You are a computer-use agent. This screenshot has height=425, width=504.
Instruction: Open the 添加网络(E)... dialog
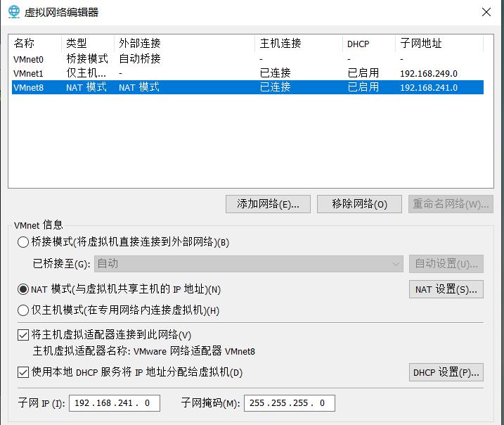click(x=268, y=204)
